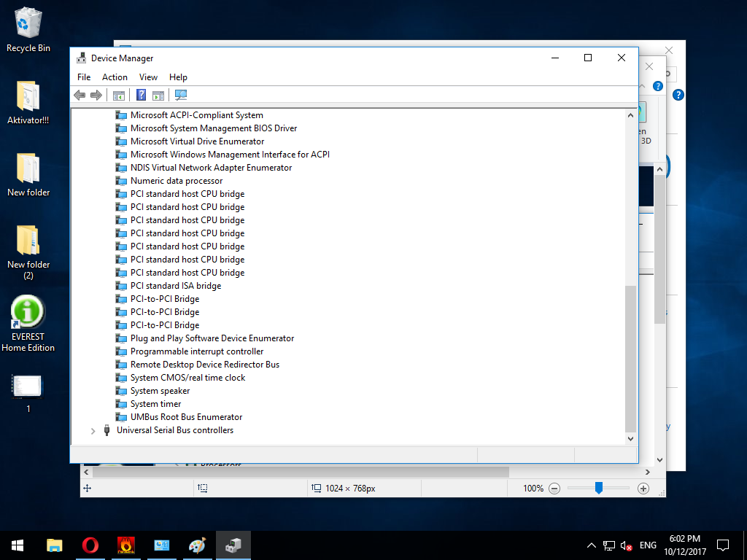This screenshot has width=747, height=560.
Task: Click the icon beside System speaker
Action: tap(122, 391)
